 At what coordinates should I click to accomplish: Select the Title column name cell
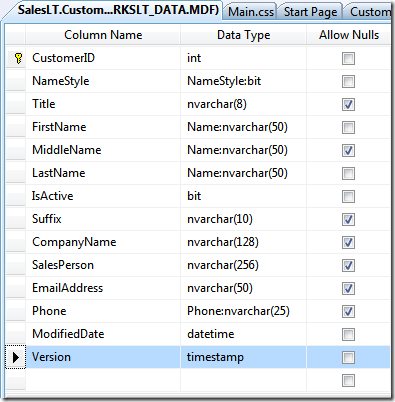[x=103, y=104]
